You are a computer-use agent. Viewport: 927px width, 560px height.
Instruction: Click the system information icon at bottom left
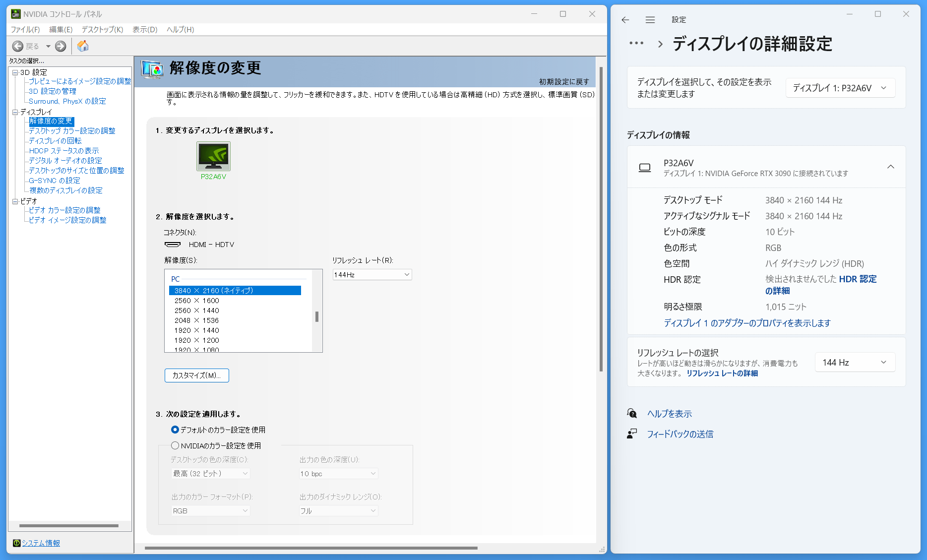tap(16, 543)
